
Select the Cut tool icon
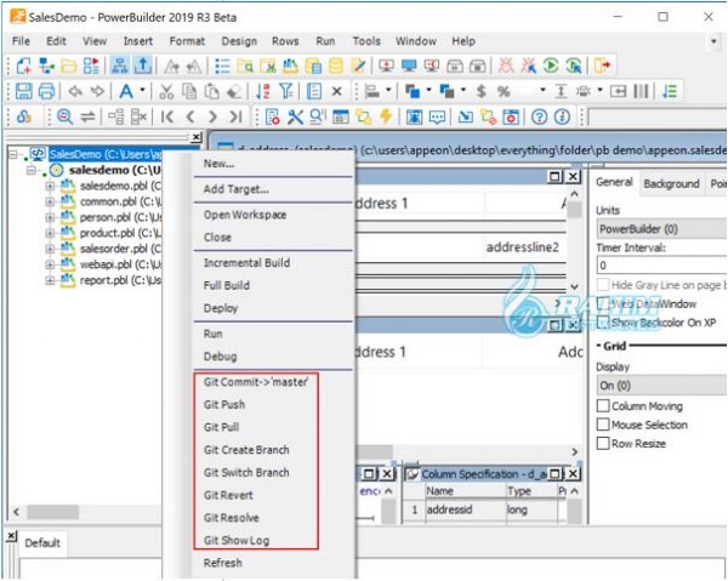tap(166, 91)
